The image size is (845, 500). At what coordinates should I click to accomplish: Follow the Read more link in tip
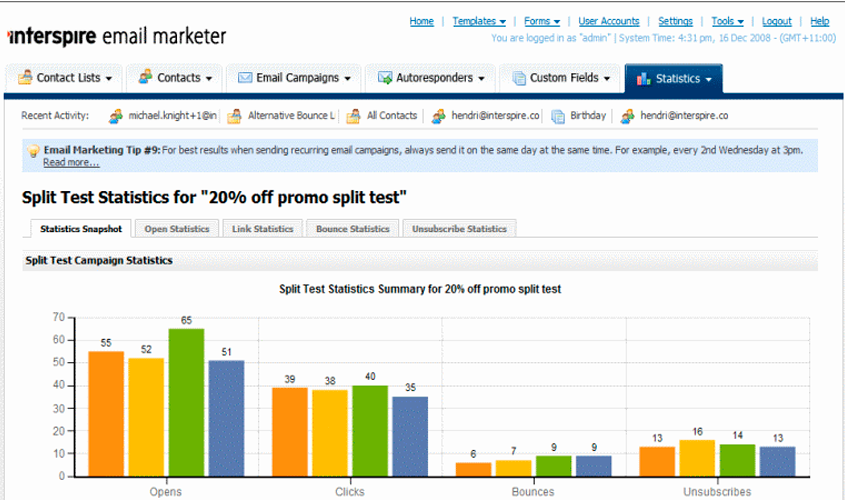click(x=71, y=162)
